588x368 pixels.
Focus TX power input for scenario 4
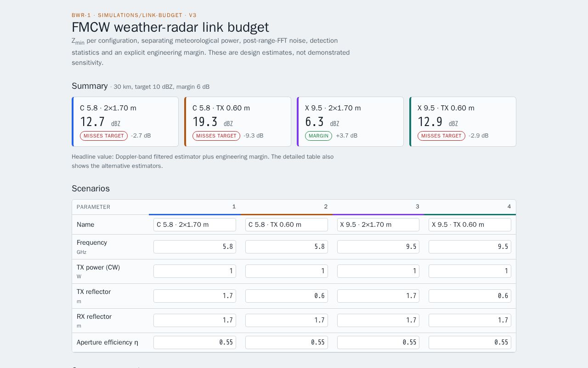(x=470, y=271)
